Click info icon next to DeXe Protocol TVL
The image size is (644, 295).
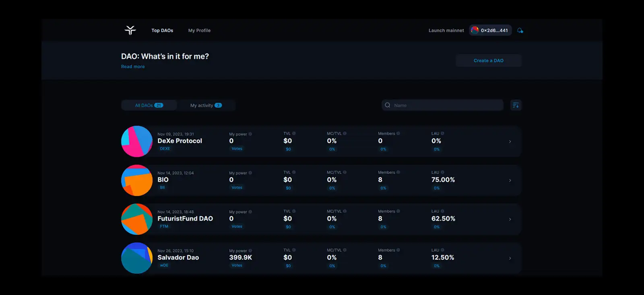coord(294,133)
